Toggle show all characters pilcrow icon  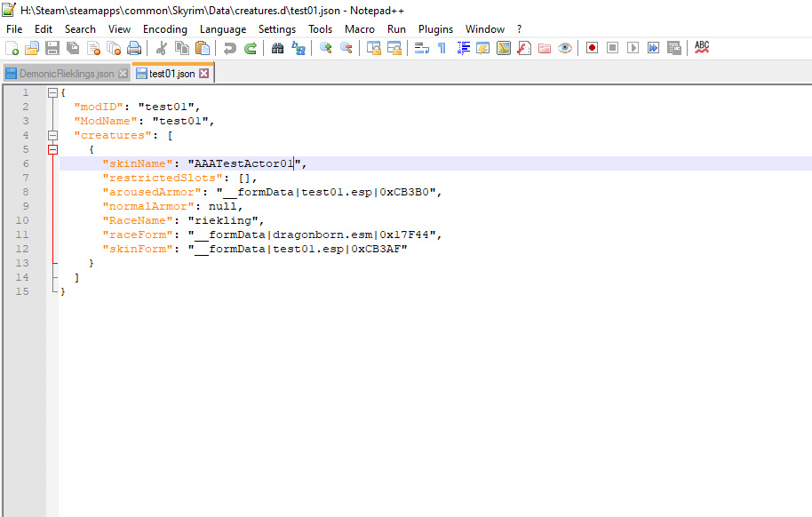(442, 48)
